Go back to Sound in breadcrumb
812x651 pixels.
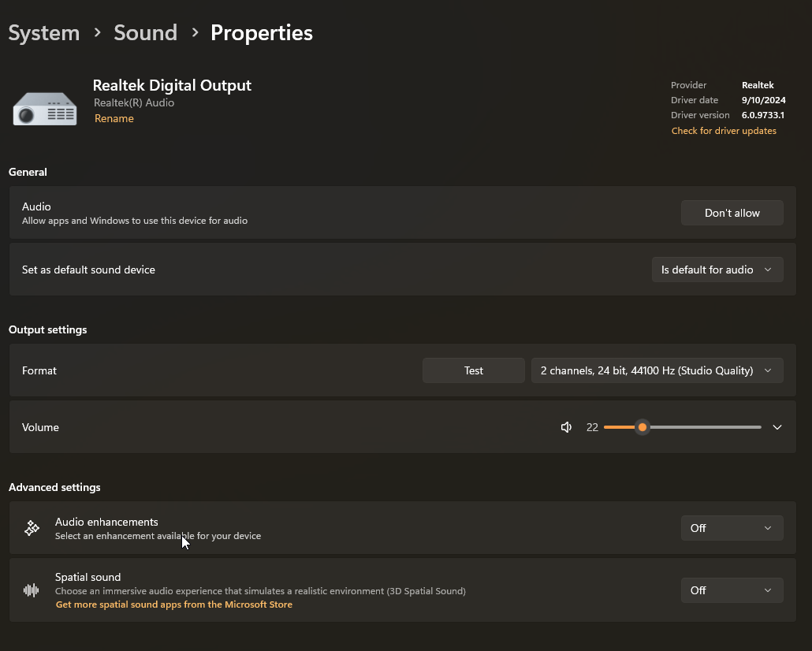pyautogui.click(x=145, y=33)
